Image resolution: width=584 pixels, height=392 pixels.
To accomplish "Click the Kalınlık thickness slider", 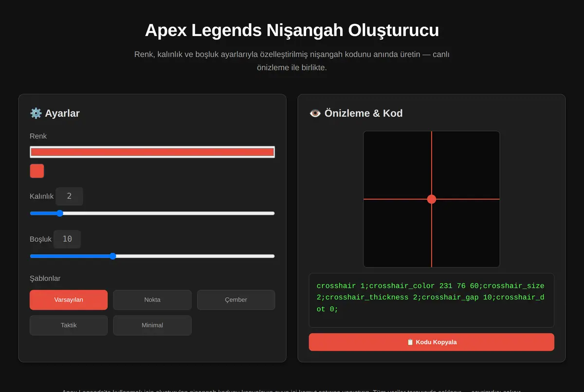I will pos(152,213).
